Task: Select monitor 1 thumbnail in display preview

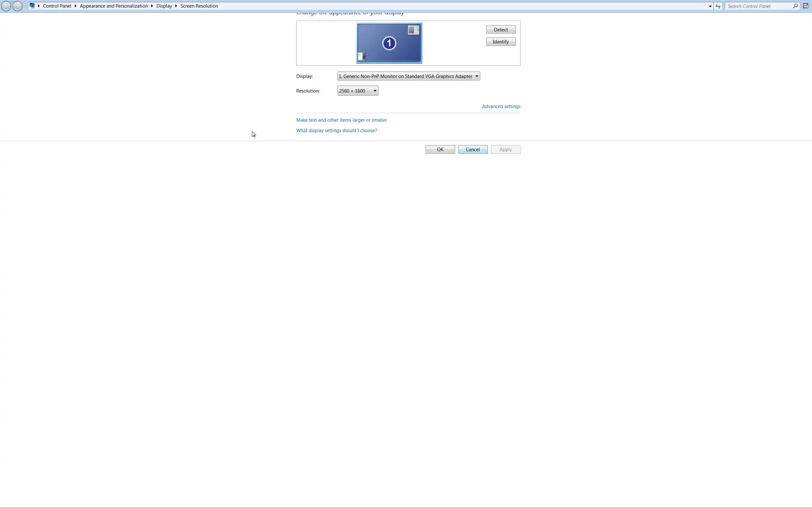Action: click(x=389, y=43)
